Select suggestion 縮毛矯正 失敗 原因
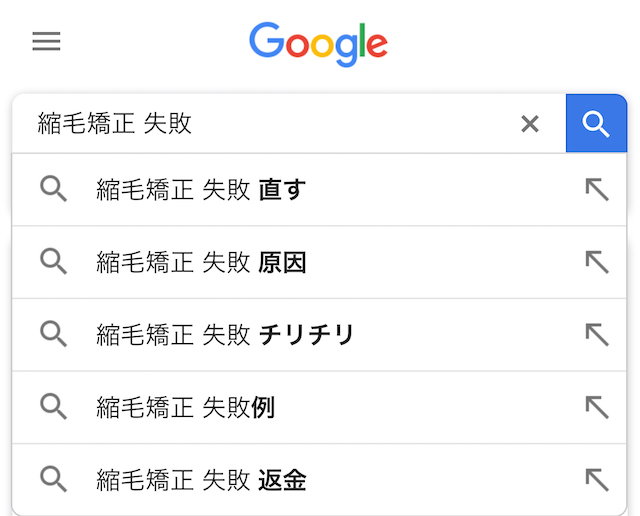This screenshot has height=516, width=640. pos(319,262)
